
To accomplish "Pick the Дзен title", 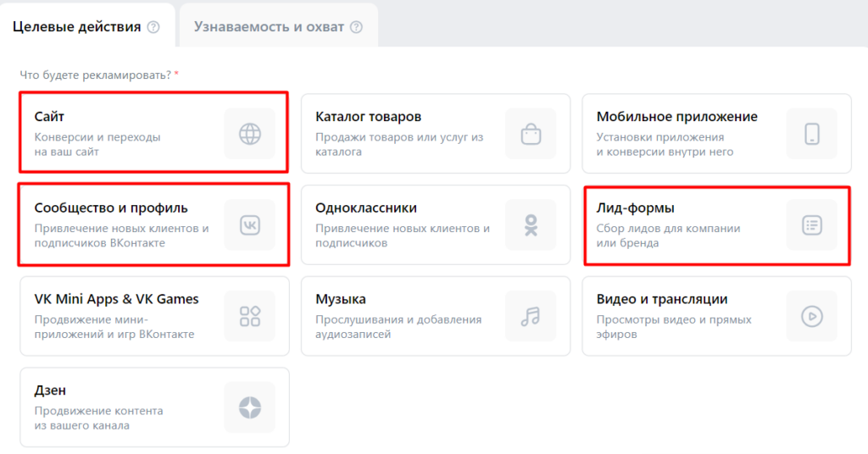I will pyautogui.click(x=50, y=390).
